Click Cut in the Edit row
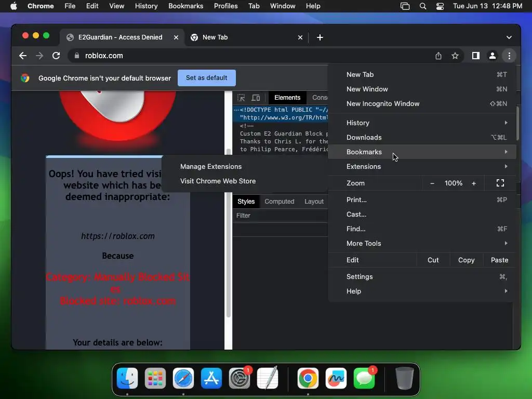Screen dimensions: 532x399 [433, 260]
